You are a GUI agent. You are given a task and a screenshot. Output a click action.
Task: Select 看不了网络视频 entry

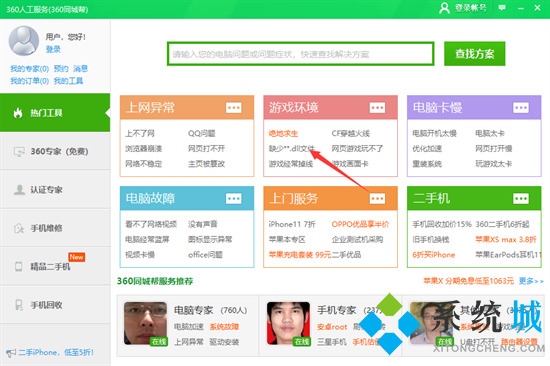151,224
